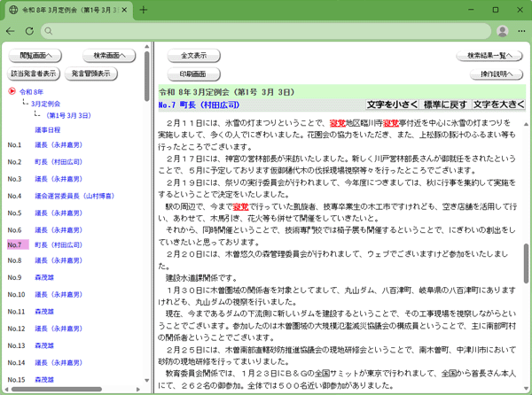532x395 pixels.
Task: Click the left panel scroll-down arrow
Action: [x=146, y=381]
